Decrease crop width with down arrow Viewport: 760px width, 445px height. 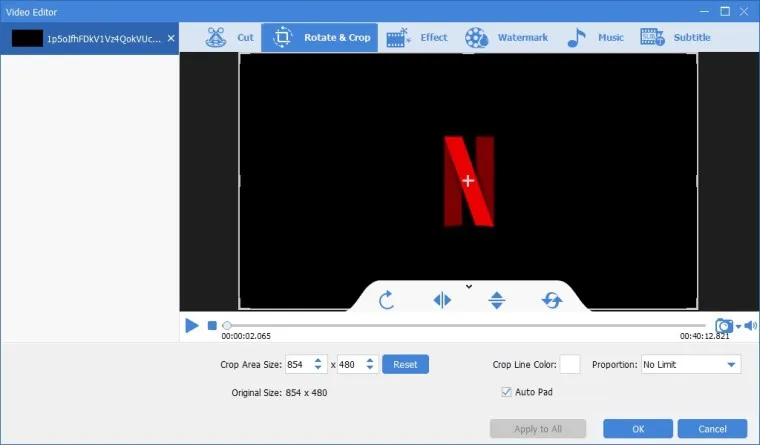click(318, 368)
